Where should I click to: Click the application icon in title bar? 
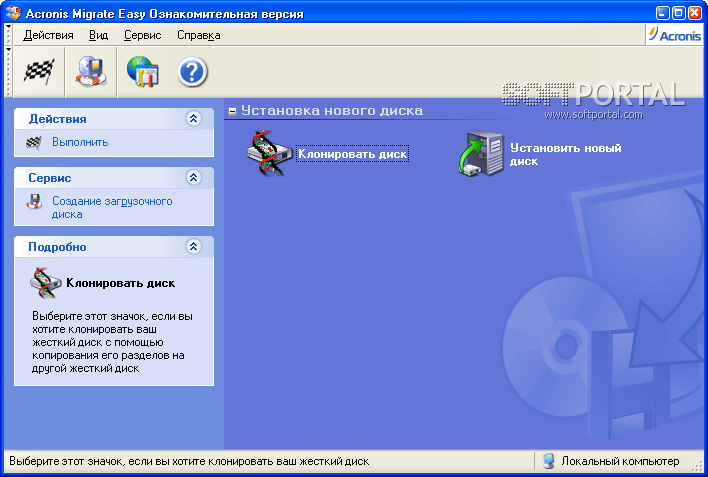coord(14,13)
